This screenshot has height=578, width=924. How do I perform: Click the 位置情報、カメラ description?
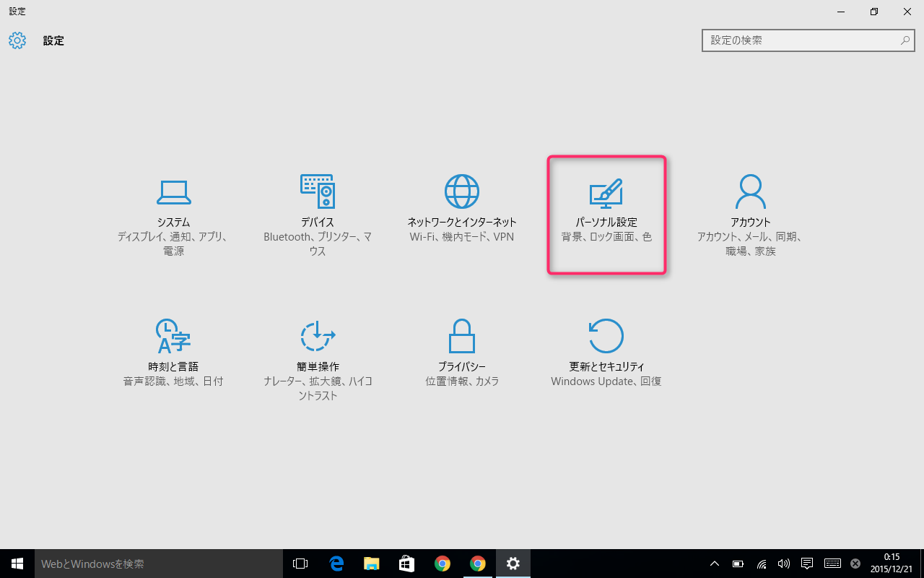462,381
